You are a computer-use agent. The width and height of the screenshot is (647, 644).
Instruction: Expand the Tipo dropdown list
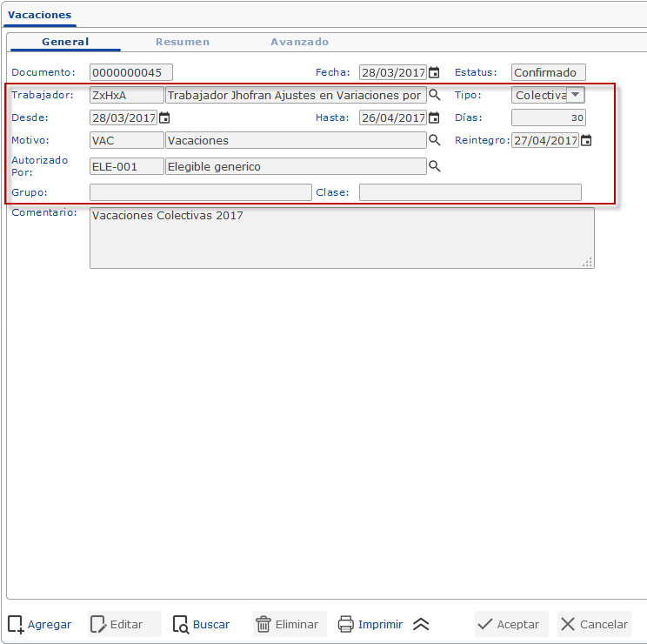(575, 95)
